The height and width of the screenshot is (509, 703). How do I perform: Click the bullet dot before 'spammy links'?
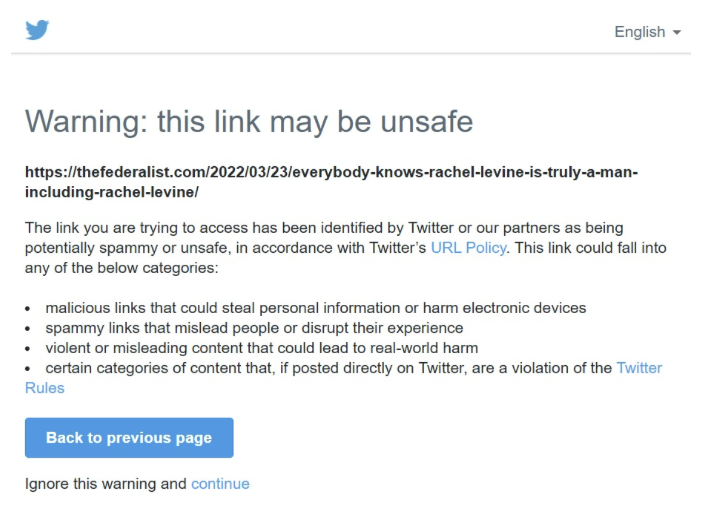click(29, 329)
